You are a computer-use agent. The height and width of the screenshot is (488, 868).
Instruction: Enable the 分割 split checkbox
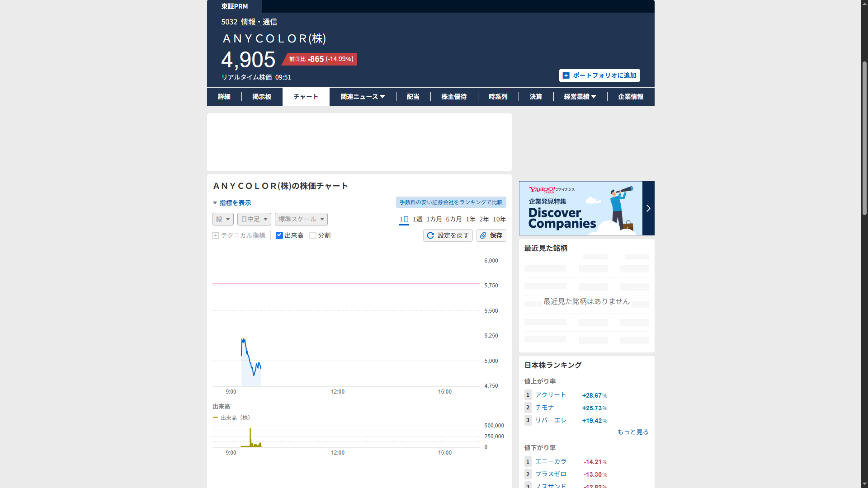(313, 235)
